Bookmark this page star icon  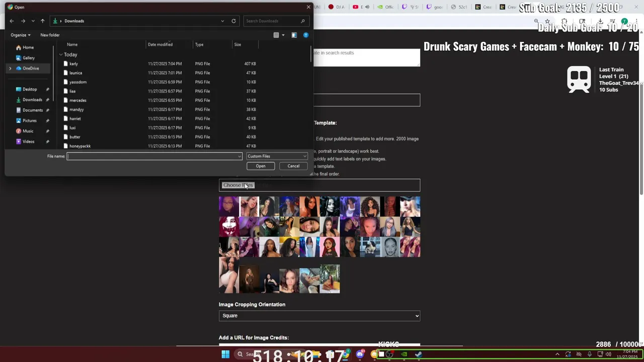point(547,22)
